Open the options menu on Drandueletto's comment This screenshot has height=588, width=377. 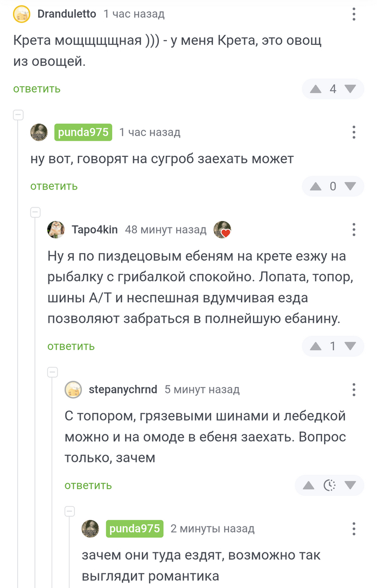pyautogui.click(x=354, y=15)
